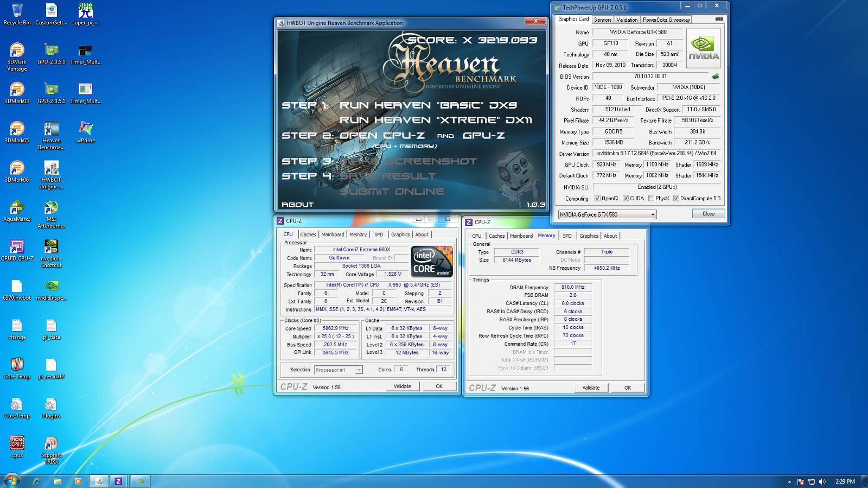Image resolution: width=868 pixels, height=488 pixels.
Task: Open the GPU-Z.0.5.0 desktop icon
Action: click(x=52, y=54)
